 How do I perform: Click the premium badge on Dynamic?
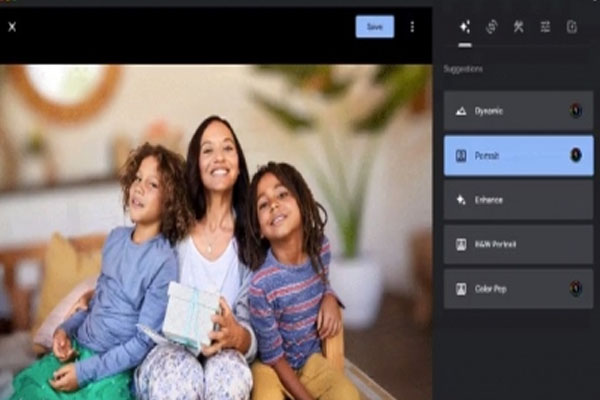576,111
